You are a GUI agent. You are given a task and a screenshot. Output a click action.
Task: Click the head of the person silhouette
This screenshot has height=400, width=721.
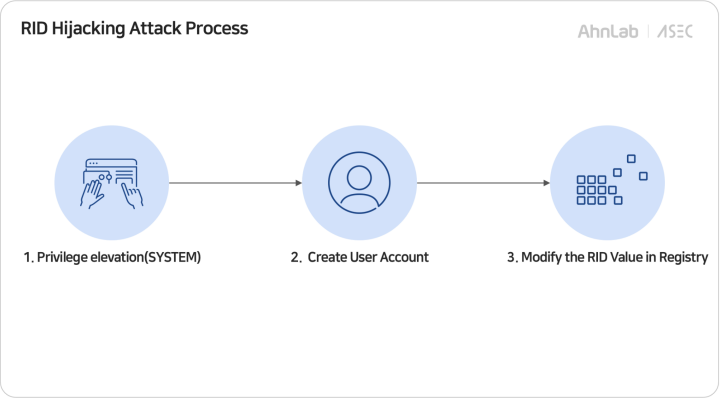[x=359, y=176]
